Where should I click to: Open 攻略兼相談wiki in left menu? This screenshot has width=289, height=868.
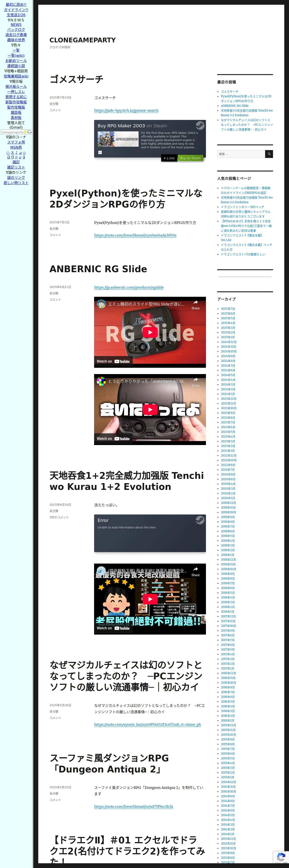coord(16,76)
